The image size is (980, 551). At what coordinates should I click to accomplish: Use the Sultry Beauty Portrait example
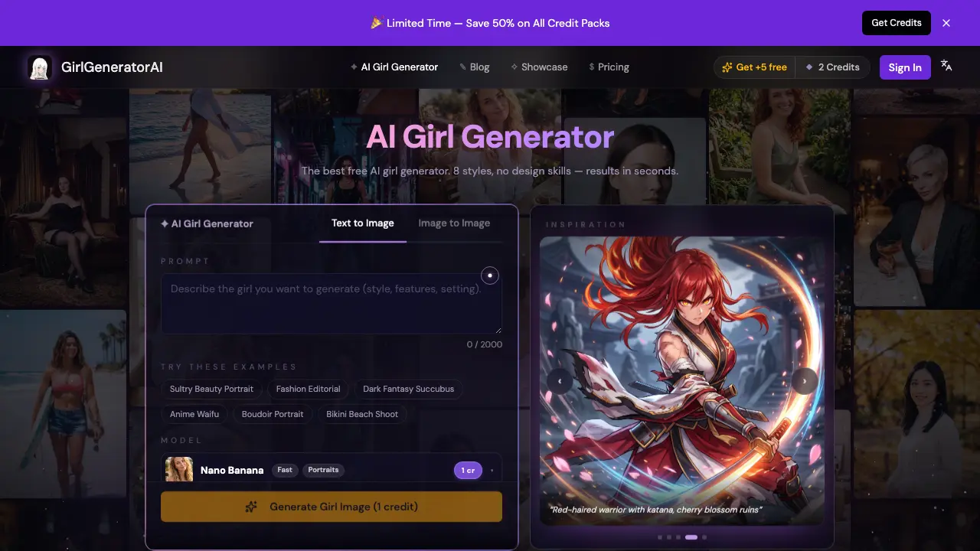point(211,389)
